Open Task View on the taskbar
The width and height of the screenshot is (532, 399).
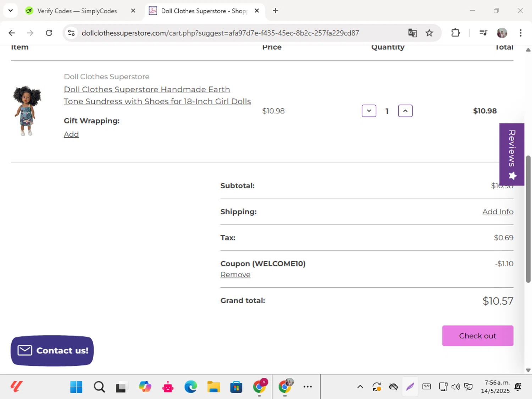point(121,387)
